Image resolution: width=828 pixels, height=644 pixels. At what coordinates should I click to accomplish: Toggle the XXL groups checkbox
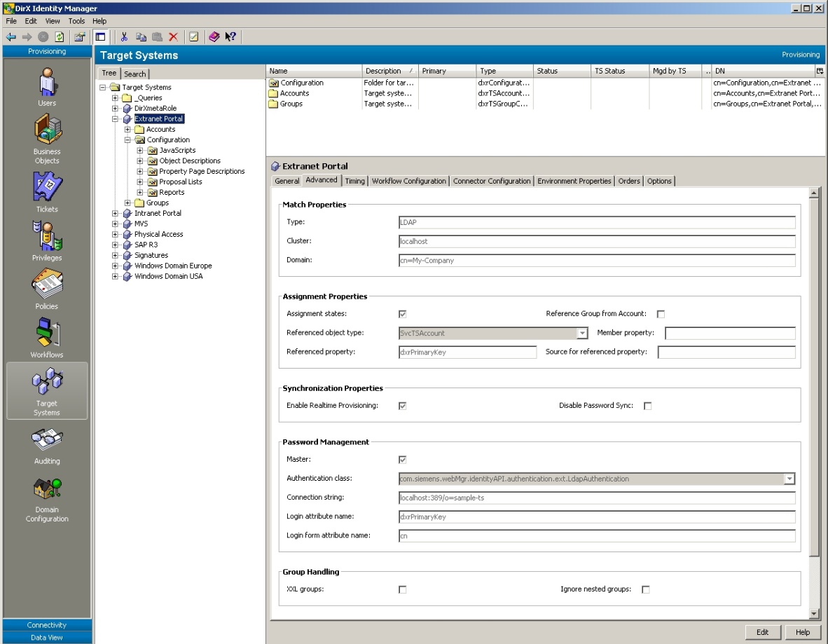(x=402, y=589)
